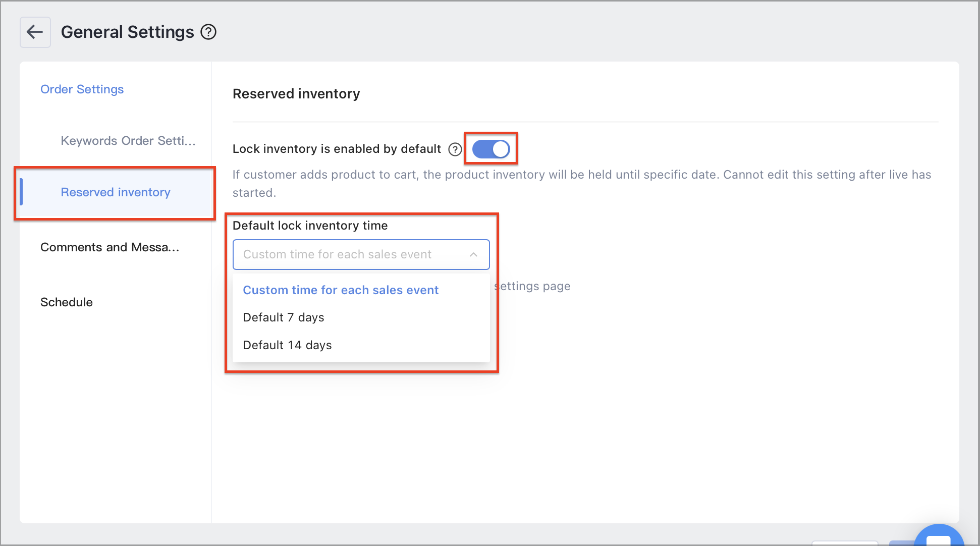Turn off Lock inventory enabled by default switch

[491, 149]
